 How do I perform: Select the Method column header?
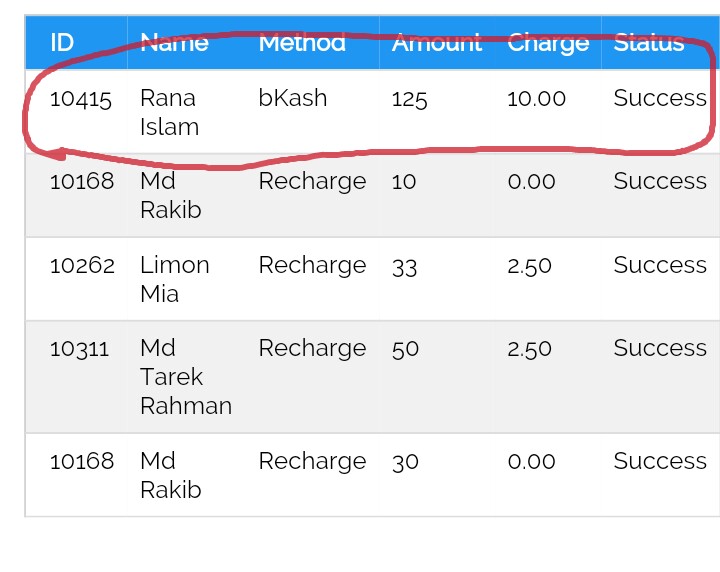(x=302, y=42)
